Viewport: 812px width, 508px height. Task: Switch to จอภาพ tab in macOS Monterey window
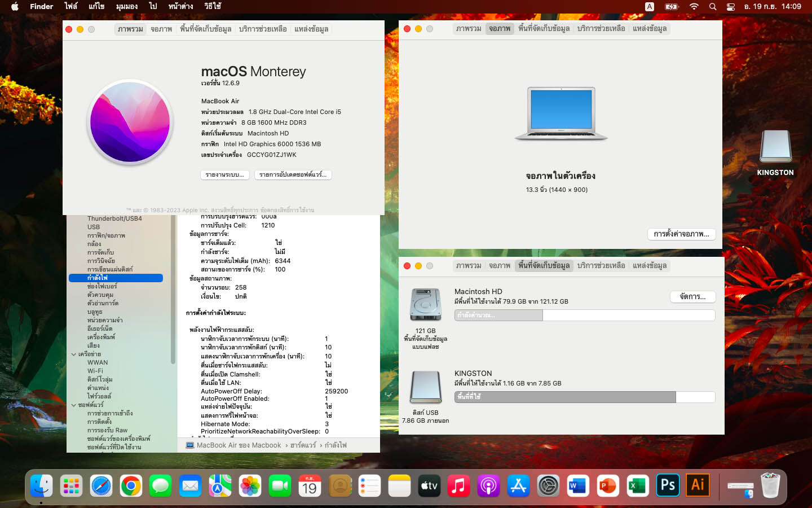[161, 29]
